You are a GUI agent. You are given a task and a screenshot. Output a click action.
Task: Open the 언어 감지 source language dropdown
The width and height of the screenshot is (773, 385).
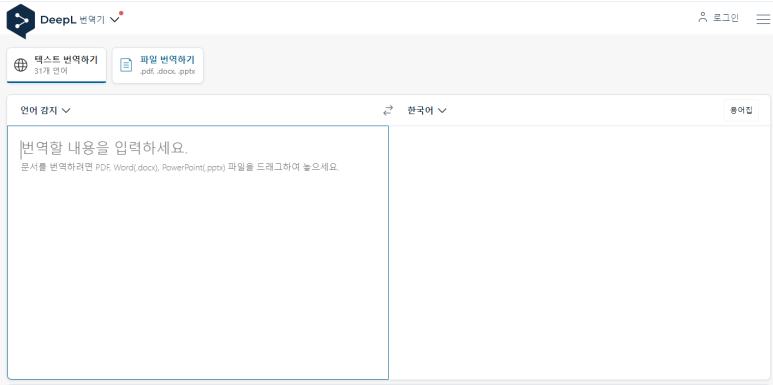45,110
